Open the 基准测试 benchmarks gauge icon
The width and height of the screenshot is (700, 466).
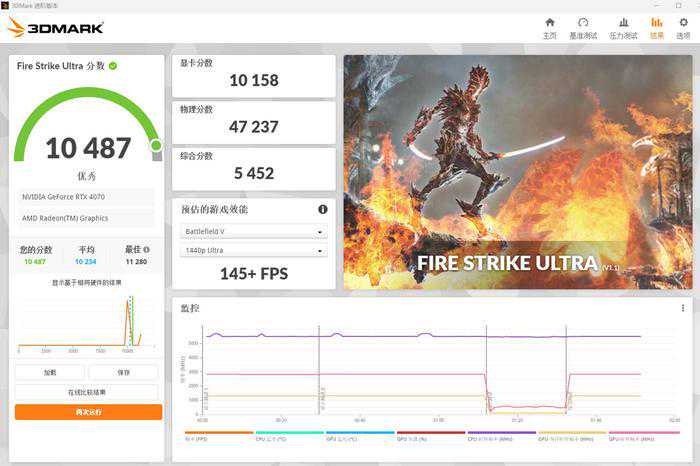pos(583,27)
